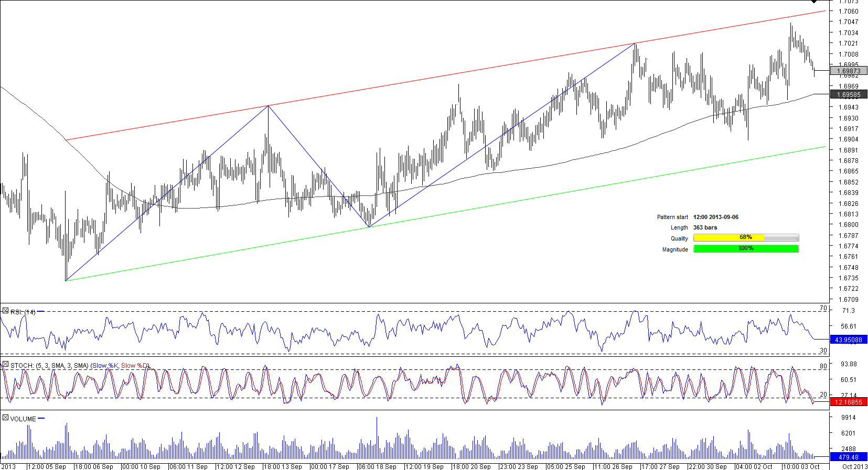The height and width of the screenshot is (470, 868).
Task: Click the Pattern start date text
Action: tap(716, 217)
